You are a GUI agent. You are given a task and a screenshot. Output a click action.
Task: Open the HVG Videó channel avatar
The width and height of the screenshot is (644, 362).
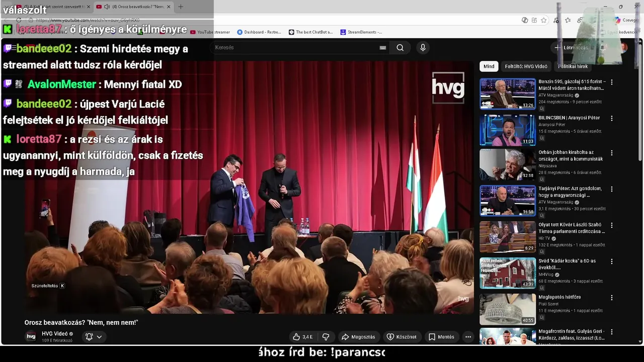coord(31,336)
